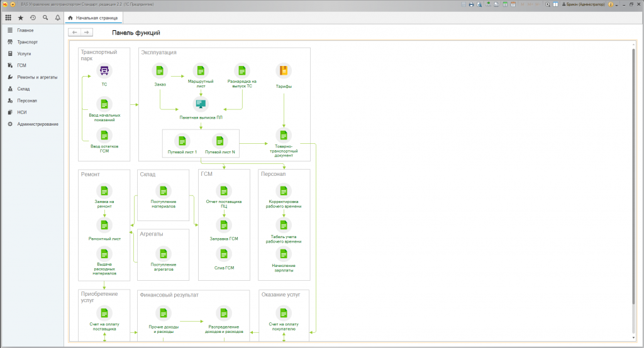Click the back navigation arrow button
644x348 pixels.
point(74,33)
